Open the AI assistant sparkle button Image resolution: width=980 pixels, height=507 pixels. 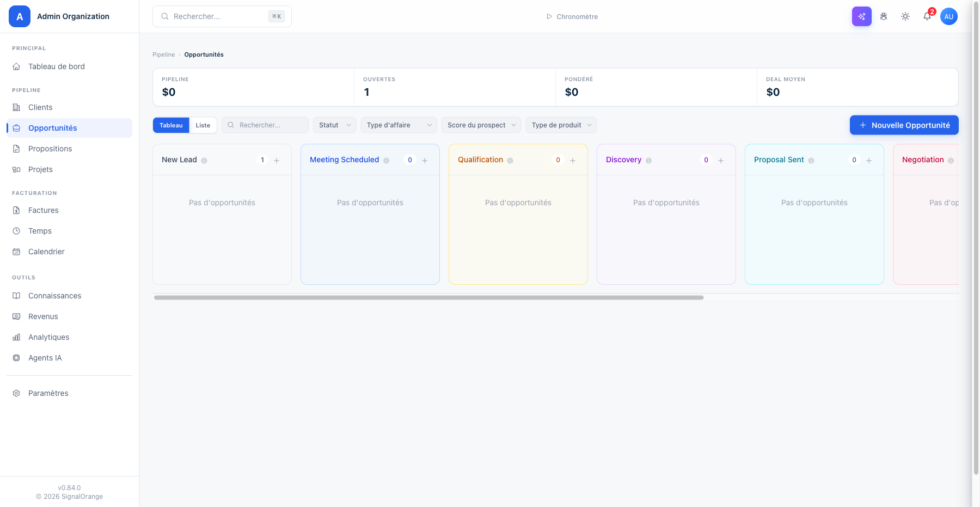(x=861, y=16)
